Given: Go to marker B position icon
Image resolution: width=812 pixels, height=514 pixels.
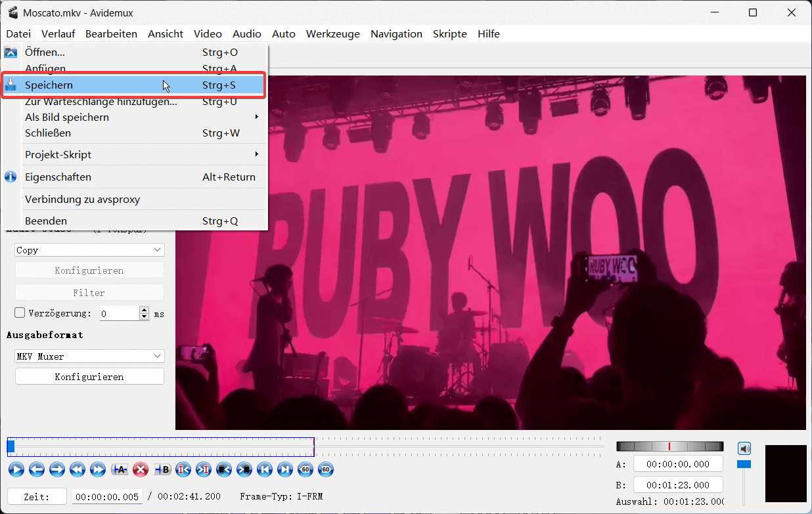Looking at the screenshot, I should point(204,469).
